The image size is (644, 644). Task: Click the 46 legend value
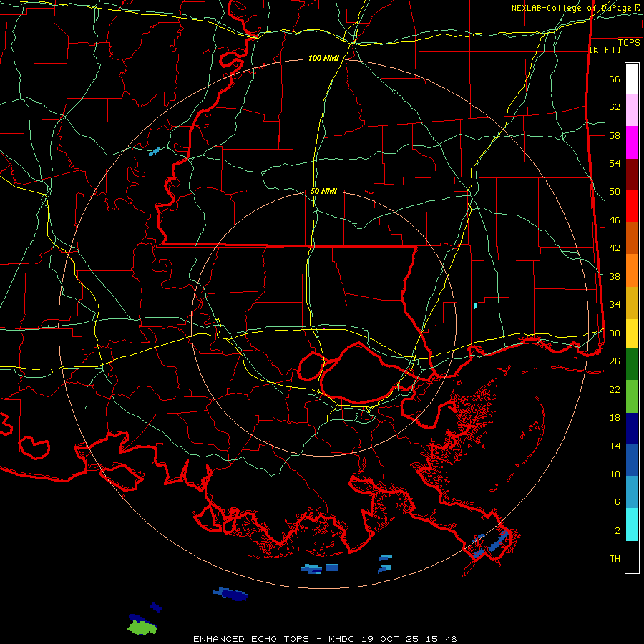coord(615,220)
